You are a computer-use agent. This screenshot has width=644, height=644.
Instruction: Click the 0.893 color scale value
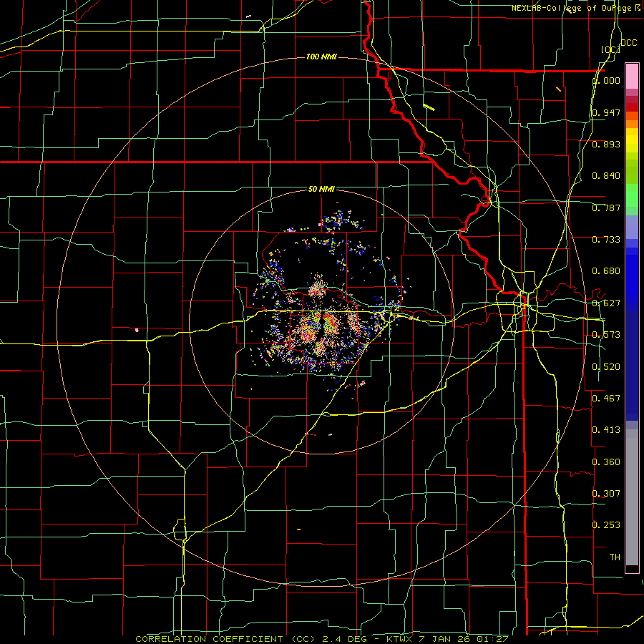606,144
